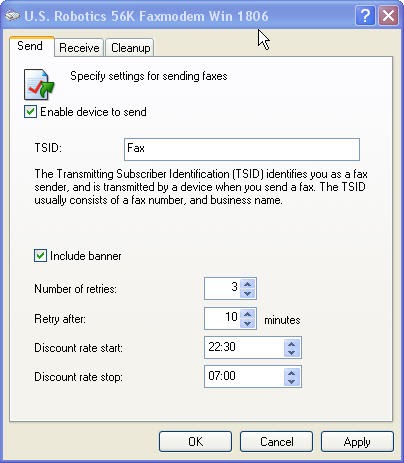Focus the TSID text field

click(242, 149)
